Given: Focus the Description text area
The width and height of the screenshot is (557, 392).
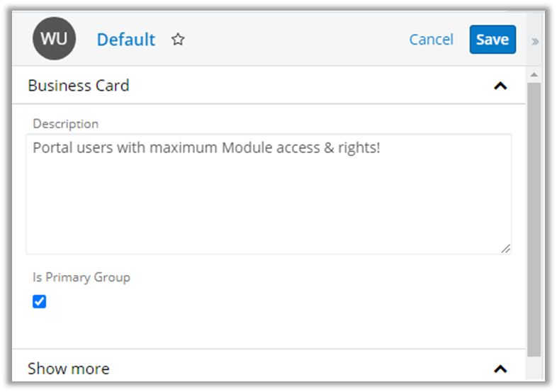Looking at the screenshot, I should (x=268, y=206).
